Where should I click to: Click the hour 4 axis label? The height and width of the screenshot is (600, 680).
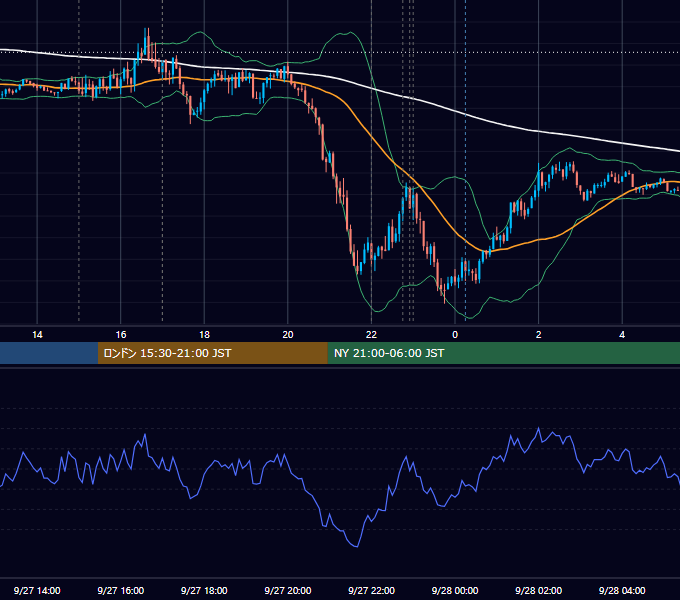[x=622, y=335]
